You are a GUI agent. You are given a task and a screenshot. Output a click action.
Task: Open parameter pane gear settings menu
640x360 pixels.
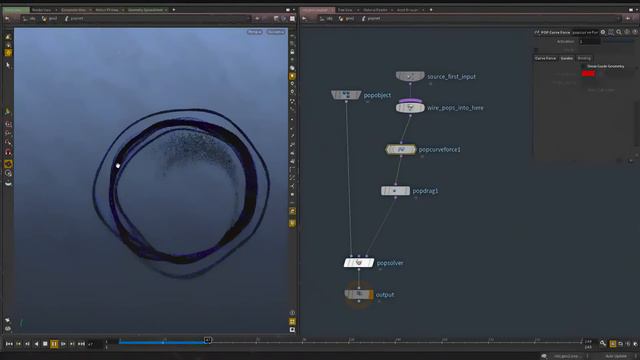point(603,32)
